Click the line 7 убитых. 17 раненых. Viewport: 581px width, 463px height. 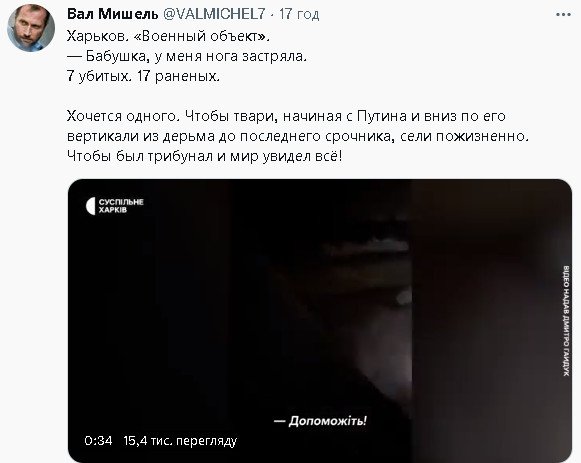click(x=143, y=76)
